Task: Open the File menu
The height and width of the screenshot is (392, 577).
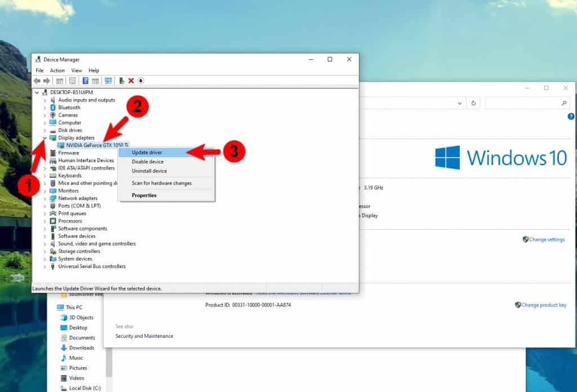Action: [39, 70]
